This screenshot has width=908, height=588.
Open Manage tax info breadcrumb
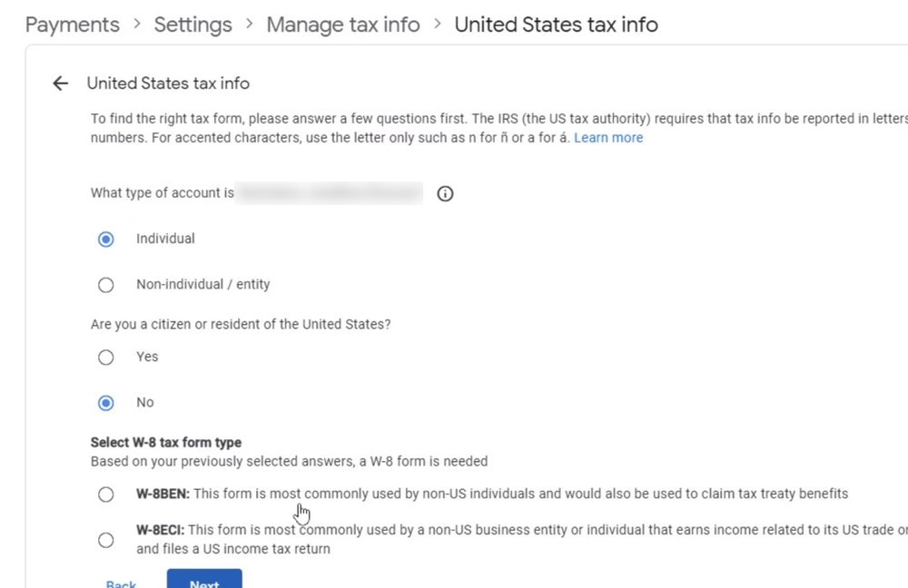[x=343, y=24]
